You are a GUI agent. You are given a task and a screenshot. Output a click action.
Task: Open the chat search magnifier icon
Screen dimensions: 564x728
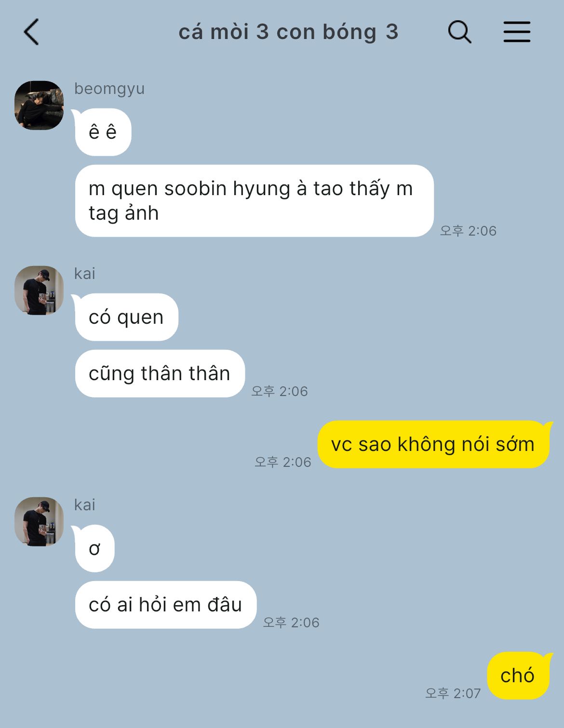click(459, 32)
